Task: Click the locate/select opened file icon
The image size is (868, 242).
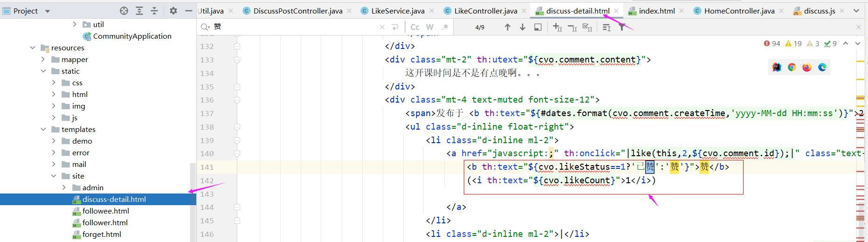Action: pos(124,11)
